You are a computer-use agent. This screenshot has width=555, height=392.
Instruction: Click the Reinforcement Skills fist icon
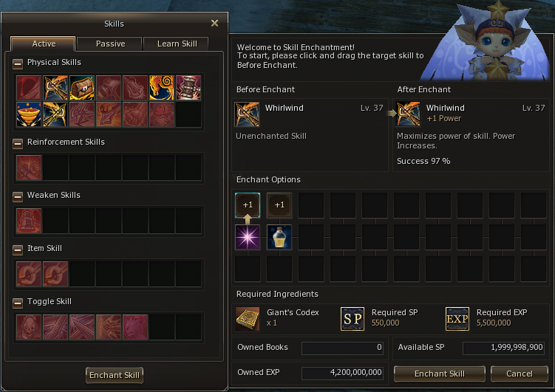29,168
